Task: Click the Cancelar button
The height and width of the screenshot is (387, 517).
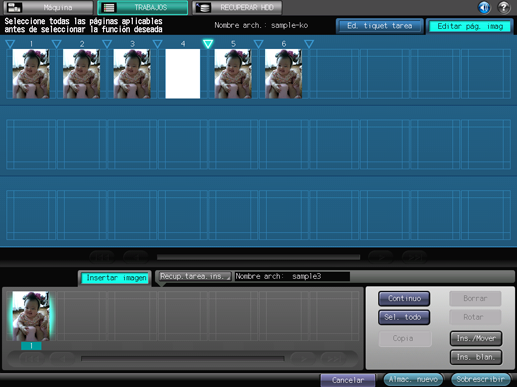Action: point(348,380)
